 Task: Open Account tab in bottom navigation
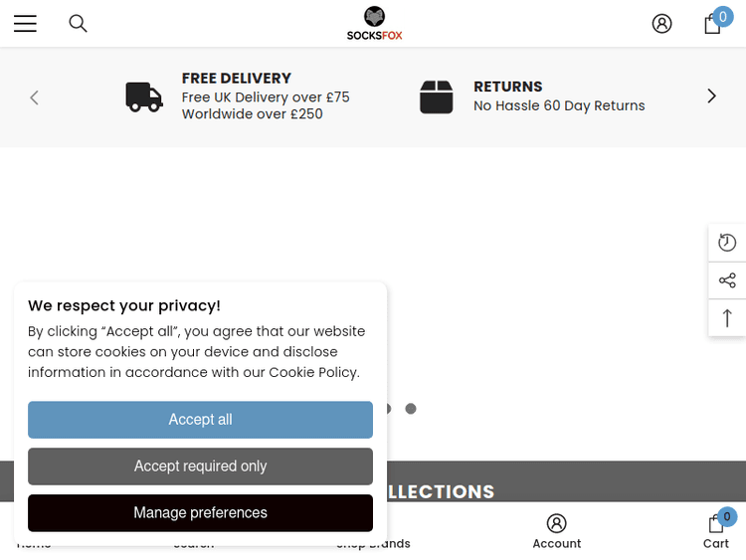(x=556, y=530)
